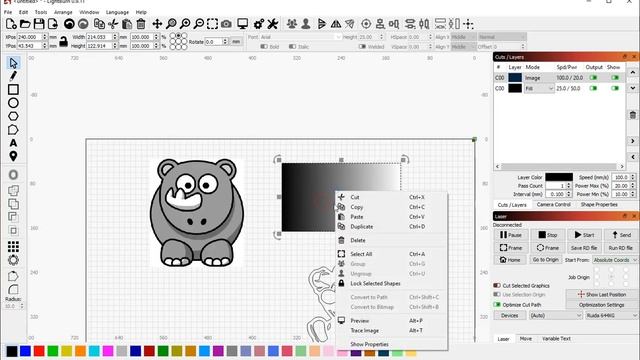The width and height of the screenshot is (640, 360).
Task: Open the Ruida 644XG device dropdown
Action: click(611, 316)
